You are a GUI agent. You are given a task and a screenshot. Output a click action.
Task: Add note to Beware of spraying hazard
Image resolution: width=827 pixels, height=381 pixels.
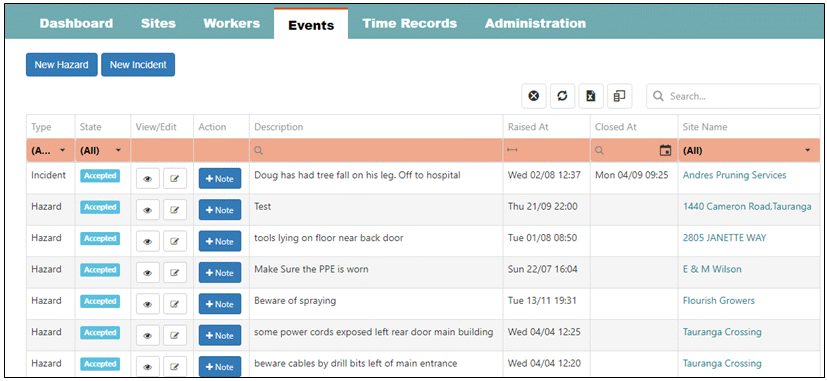(220, 304)
